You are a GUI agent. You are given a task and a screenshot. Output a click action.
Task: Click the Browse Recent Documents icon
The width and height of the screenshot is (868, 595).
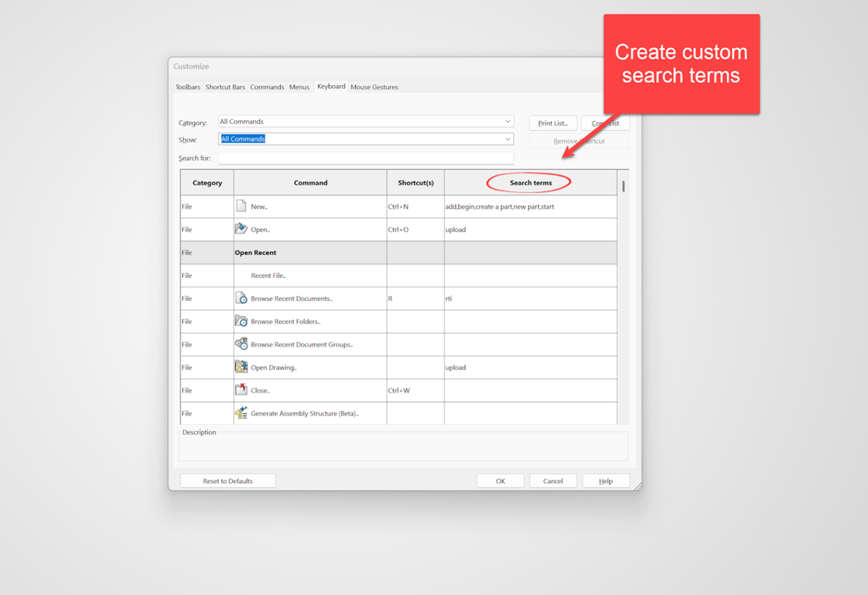pyautogui.click(x=241, y=298)
